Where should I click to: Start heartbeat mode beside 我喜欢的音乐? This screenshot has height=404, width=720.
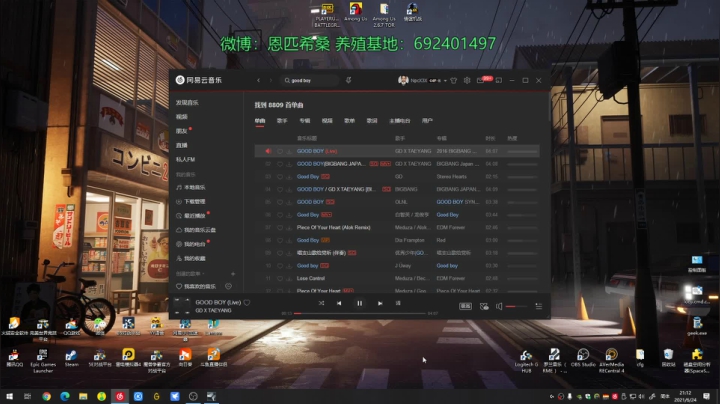pyautogui.click(x=228, y=286)
